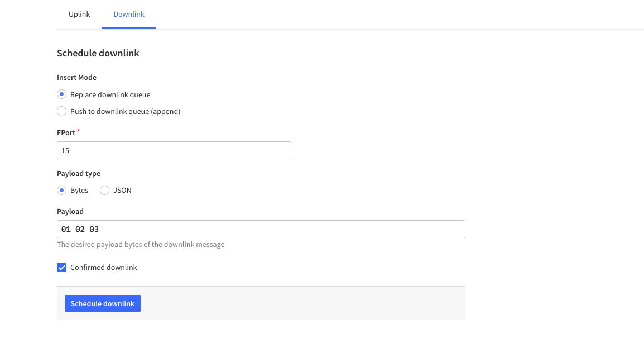Click the red required asterisk beside FPort
The width and height of the screenshot is (644, 342).
tap(78, 131)
